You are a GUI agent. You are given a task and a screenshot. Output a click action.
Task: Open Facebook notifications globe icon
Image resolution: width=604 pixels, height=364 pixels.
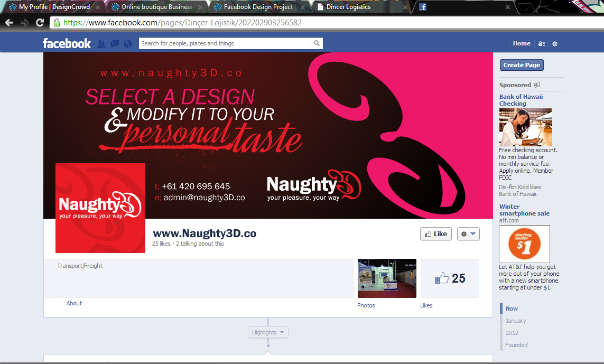pyautogui.click(x=128, y=44)
